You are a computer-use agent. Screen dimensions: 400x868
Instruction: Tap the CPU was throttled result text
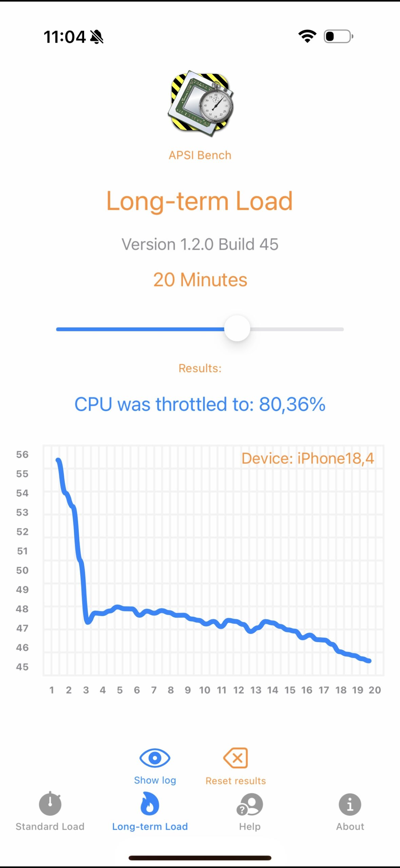coord(200,404)
